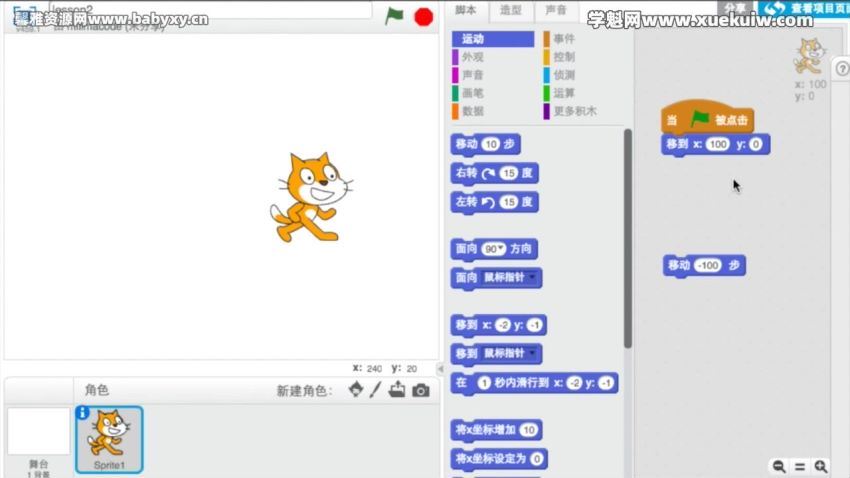Click the 移动 -100 步 block in script area
Image resolution: width=850 pixels, height=478 pixels.
(704, 266)
